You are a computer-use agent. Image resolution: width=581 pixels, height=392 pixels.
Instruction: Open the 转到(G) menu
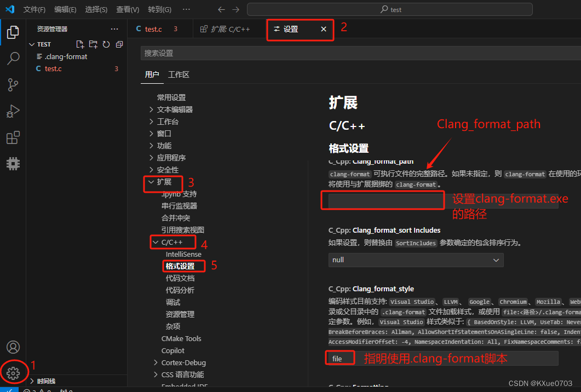(160, 10)
